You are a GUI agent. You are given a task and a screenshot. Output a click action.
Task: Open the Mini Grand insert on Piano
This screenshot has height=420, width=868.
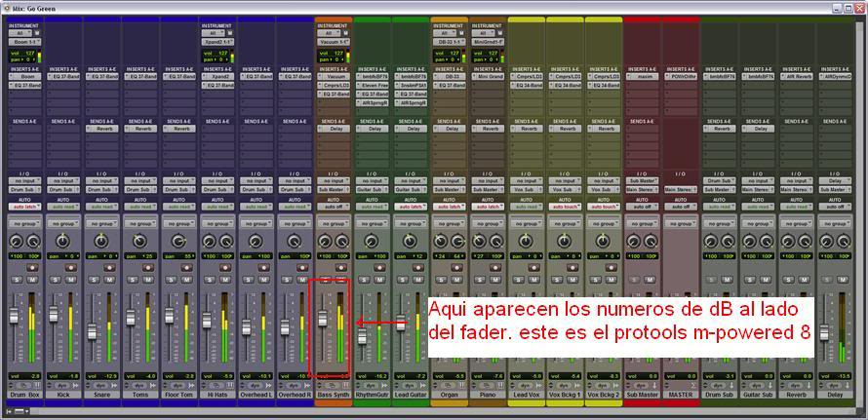click(488, 76)
